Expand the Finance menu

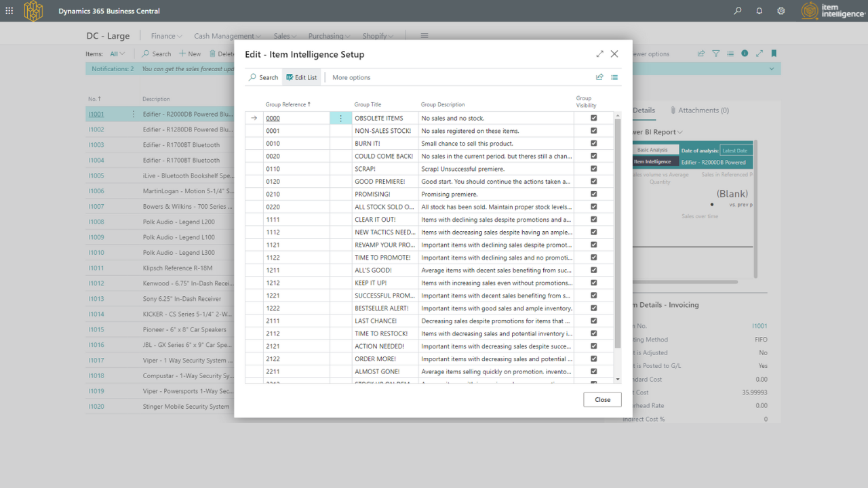(x=167, y=36)
